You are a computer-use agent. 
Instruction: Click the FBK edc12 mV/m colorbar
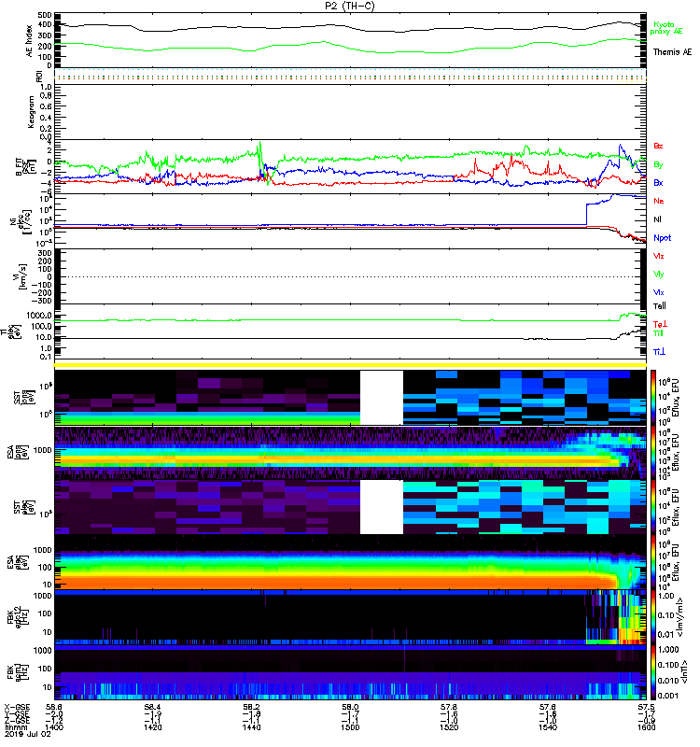[x=653, y=617]
